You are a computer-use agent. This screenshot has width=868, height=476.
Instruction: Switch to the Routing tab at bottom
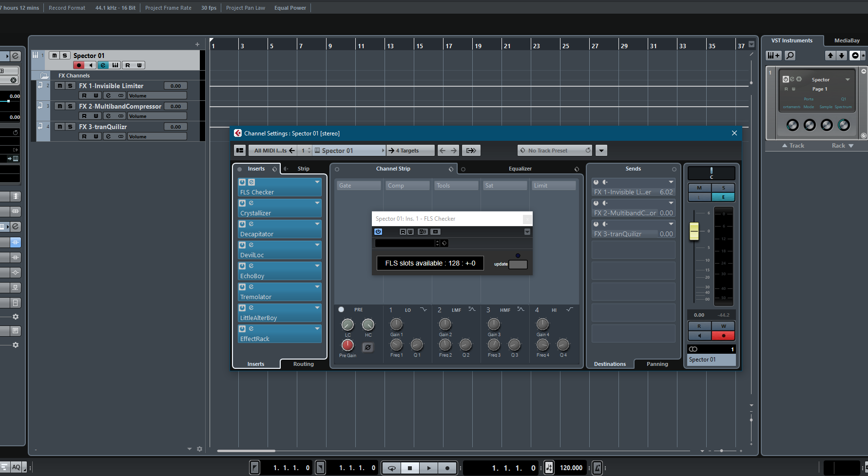(304, 364)
